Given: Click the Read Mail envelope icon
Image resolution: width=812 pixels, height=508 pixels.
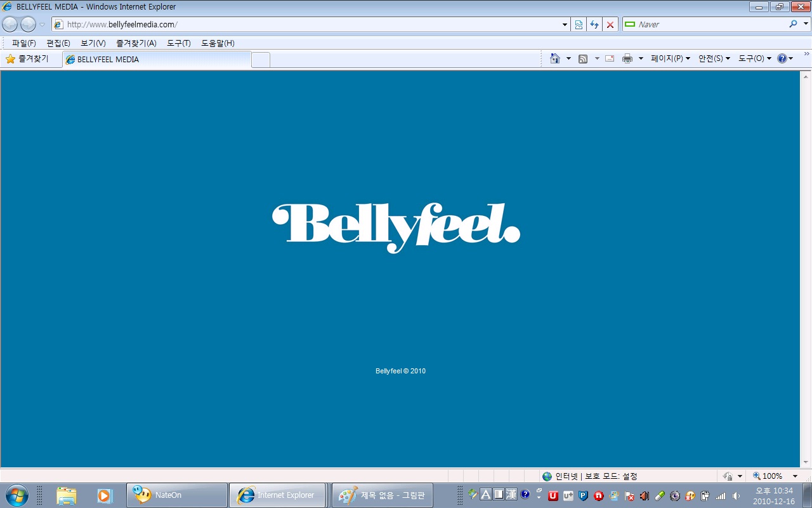Looking at the screenshot, I should [x=610, y=58].
